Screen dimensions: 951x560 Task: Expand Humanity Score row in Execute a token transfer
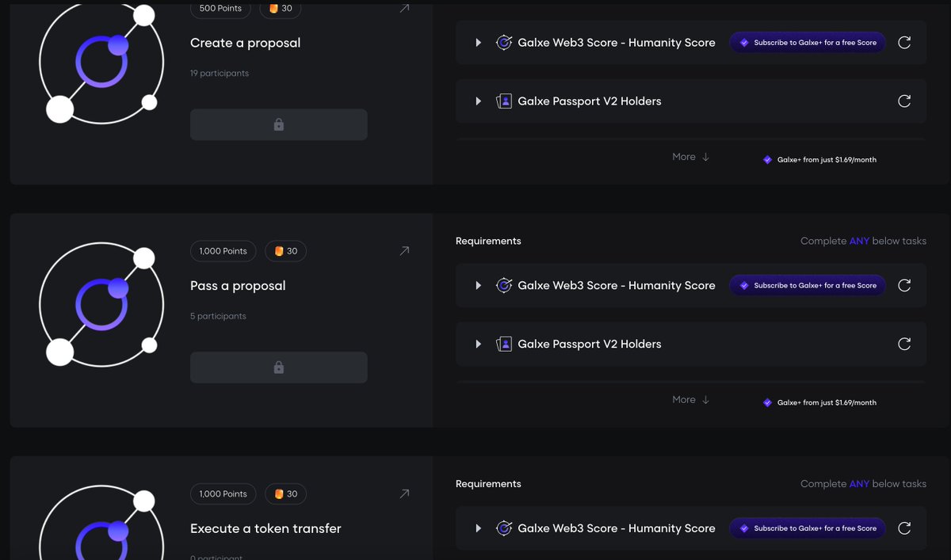tap(479, 528)
